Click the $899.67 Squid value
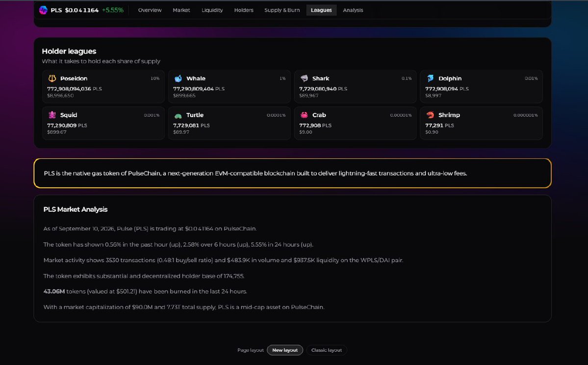The width and height of the screenshot is (588, 365). [56, 132]
